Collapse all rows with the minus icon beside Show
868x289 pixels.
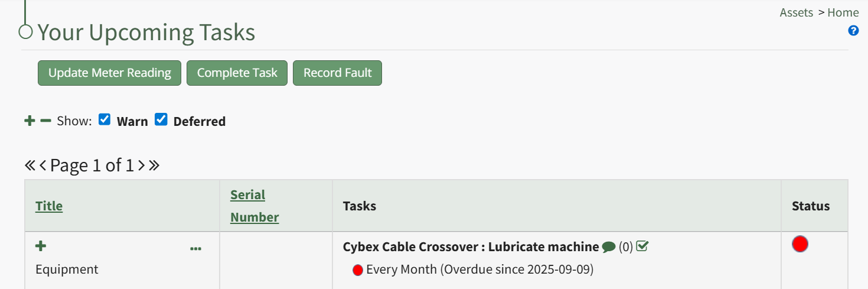[45, 121]
